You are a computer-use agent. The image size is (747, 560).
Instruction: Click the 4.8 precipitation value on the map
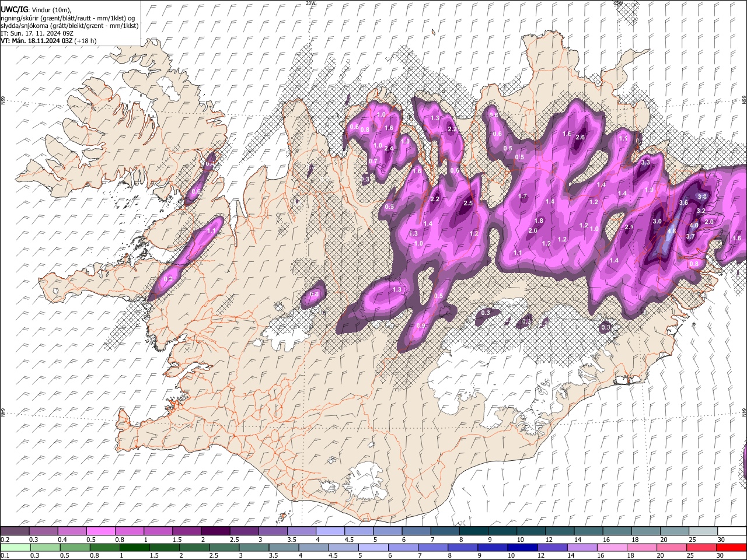pyautogui.click(x=671, y=231)
